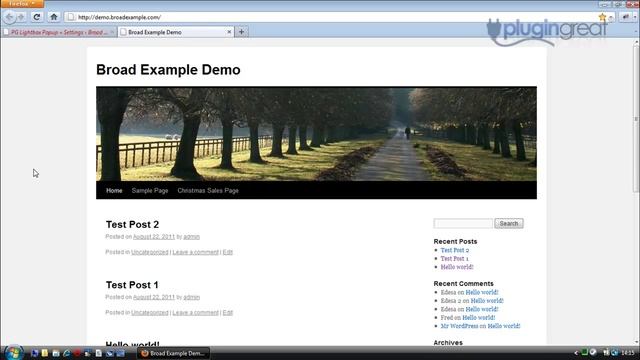Click Leave a comment under Test Post 1

pos(196,313)
